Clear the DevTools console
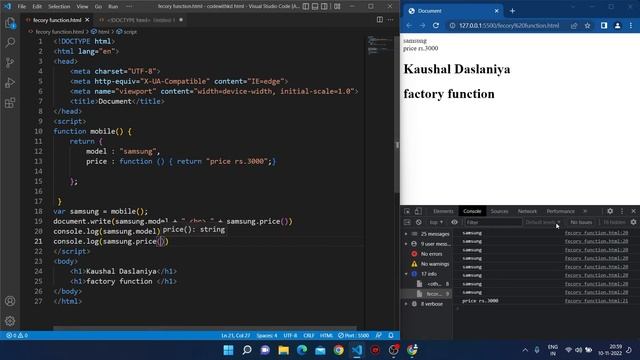The image size is (640, 360). point(418,222)
